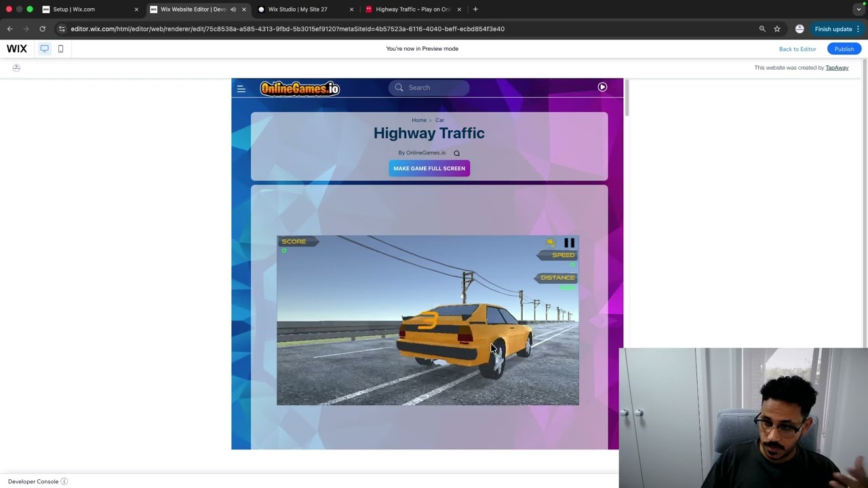Click the embedded page vertical scrollbar
Viewport: 868px width, 488px height.
tap(627, 98)
